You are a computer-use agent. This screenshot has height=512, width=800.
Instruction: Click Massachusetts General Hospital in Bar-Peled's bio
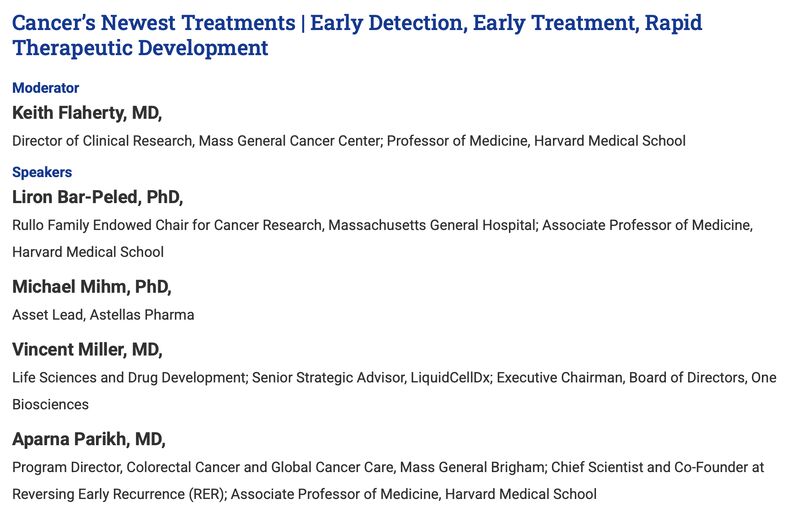tap(433, 225)
